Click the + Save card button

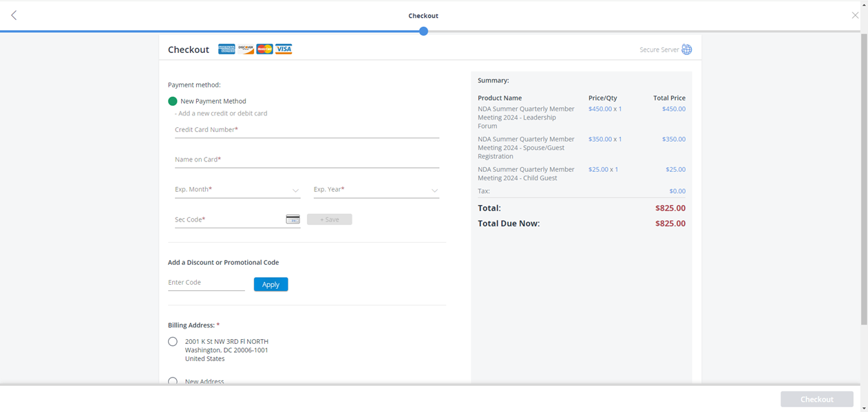tap(329, 219)
